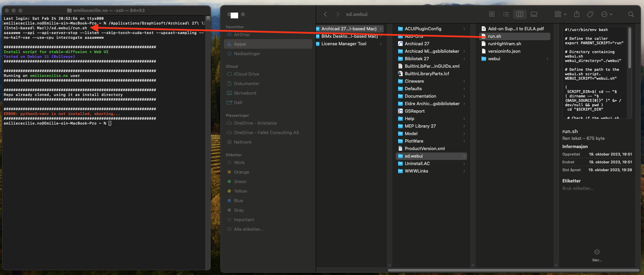
Task: Select Apper in Finder sidebar
Action: coord(240,44)
